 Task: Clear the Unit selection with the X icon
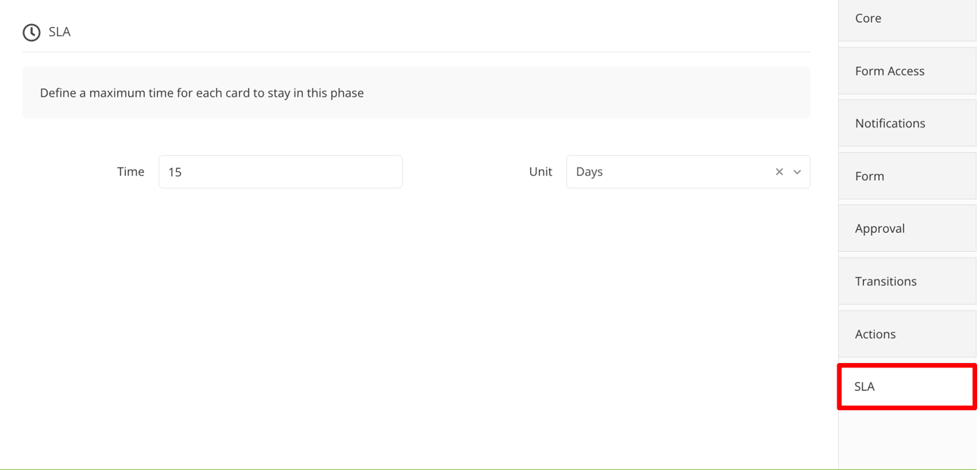[x=779, y=172]
